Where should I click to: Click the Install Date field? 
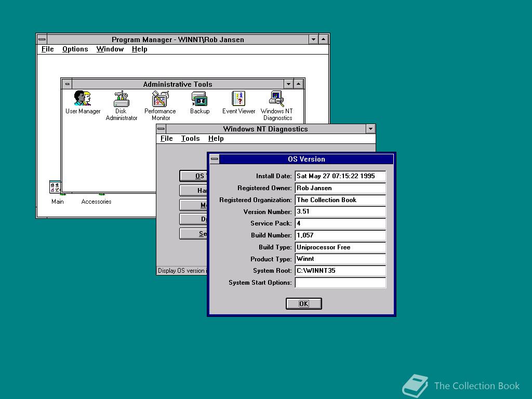(340, 176)
